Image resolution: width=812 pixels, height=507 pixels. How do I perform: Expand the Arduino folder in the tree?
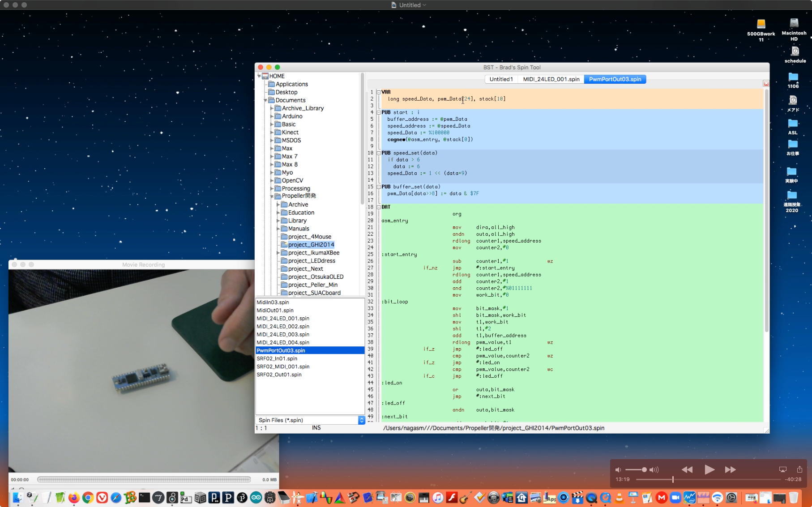click(272, 116)
